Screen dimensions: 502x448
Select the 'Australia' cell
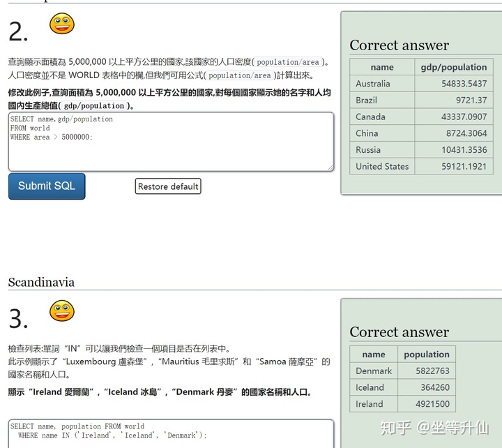[382, 84]
